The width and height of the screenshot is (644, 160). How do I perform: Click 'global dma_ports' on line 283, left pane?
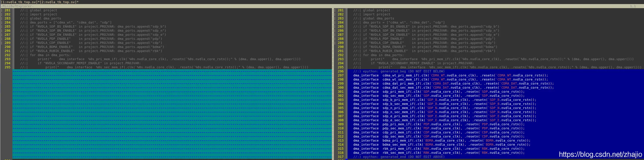46,18
